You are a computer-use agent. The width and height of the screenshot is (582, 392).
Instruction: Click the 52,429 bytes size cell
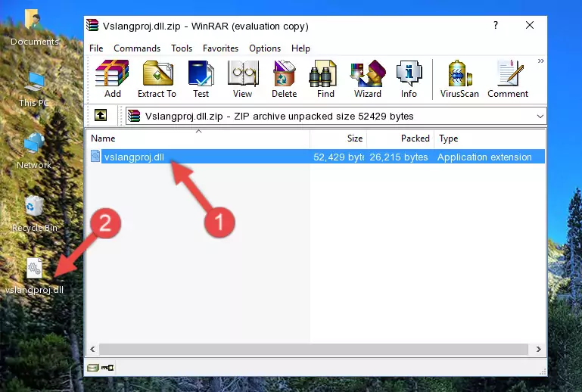(338, 157)
